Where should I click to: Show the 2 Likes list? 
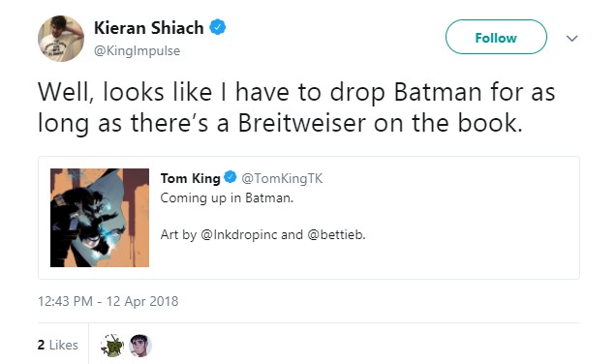click(x=58, y=345)
